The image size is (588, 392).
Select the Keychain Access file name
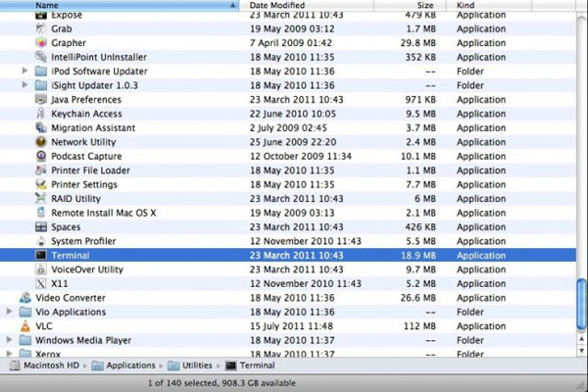[86, 114]
